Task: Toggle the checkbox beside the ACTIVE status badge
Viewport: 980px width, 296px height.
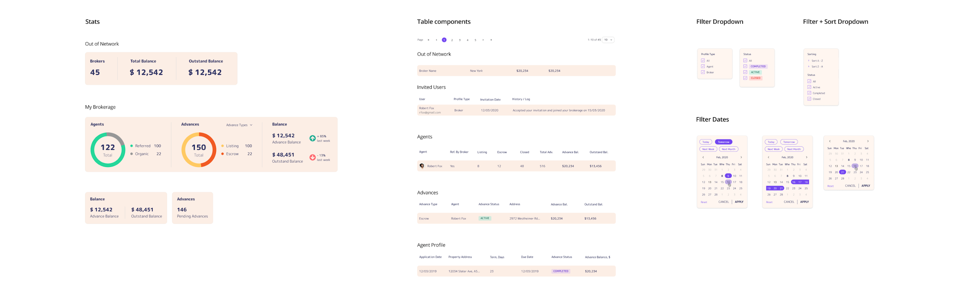Action: (x=745, y=72)
